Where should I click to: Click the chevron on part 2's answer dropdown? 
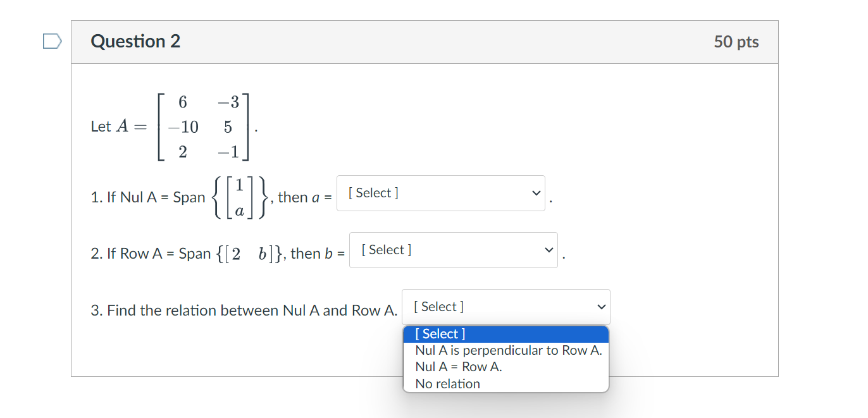[x=548, y=249]
